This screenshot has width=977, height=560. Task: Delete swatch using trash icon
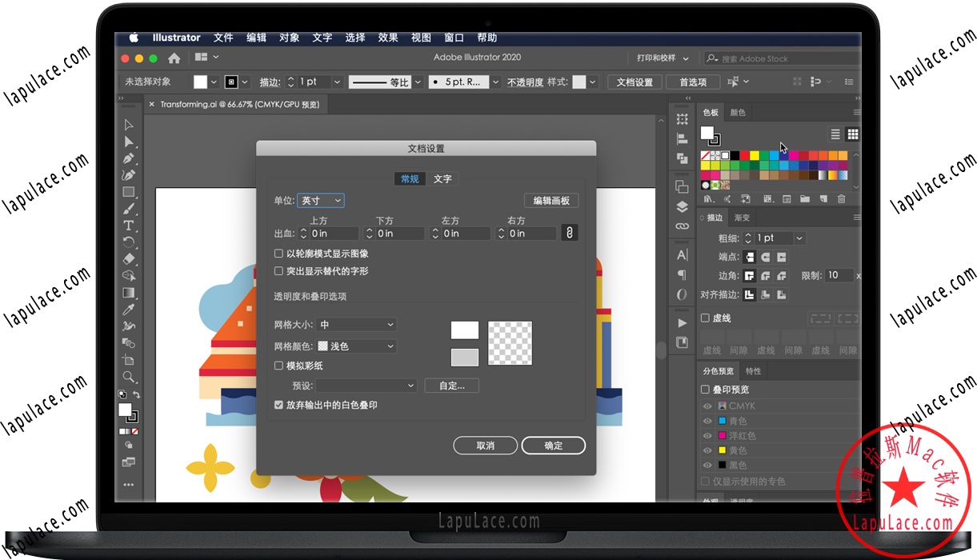841,198
